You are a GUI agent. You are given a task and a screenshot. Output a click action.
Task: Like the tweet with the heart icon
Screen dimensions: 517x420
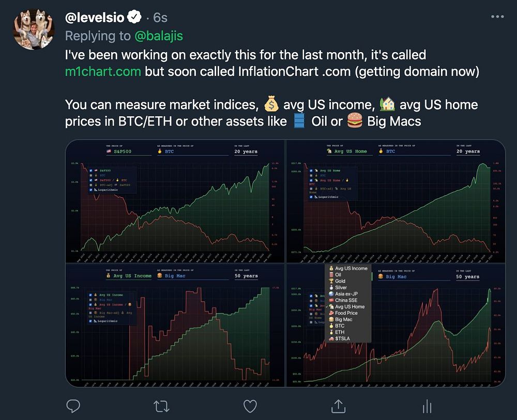250,407
